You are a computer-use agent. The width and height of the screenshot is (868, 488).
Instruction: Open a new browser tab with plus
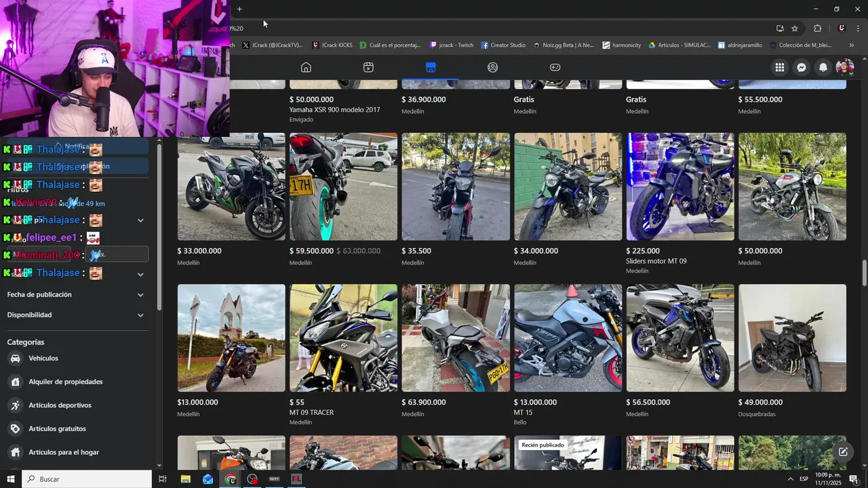click(239, 9)
